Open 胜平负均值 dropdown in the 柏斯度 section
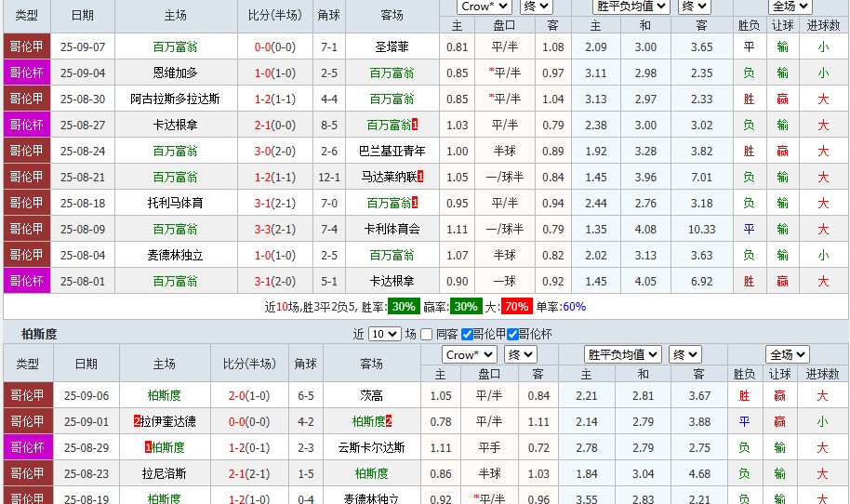Viewport: 850px width, 504px height. pos(622,354)
